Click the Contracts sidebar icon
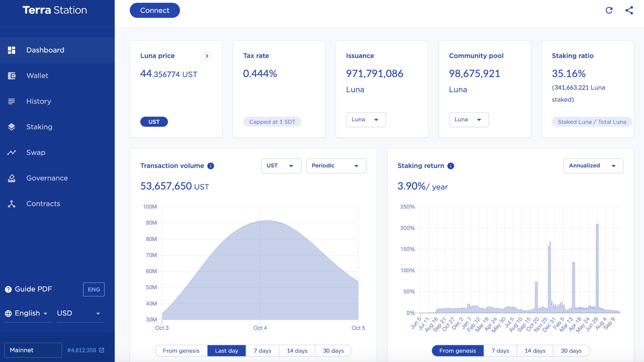 pyautogui.click(x=12, y=203)
